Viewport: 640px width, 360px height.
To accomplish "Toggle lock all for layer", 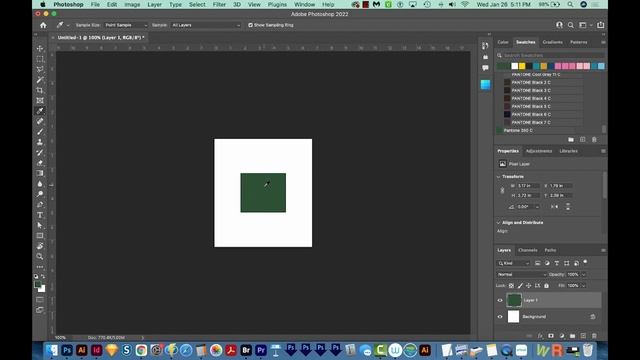I will coord(547,286).
